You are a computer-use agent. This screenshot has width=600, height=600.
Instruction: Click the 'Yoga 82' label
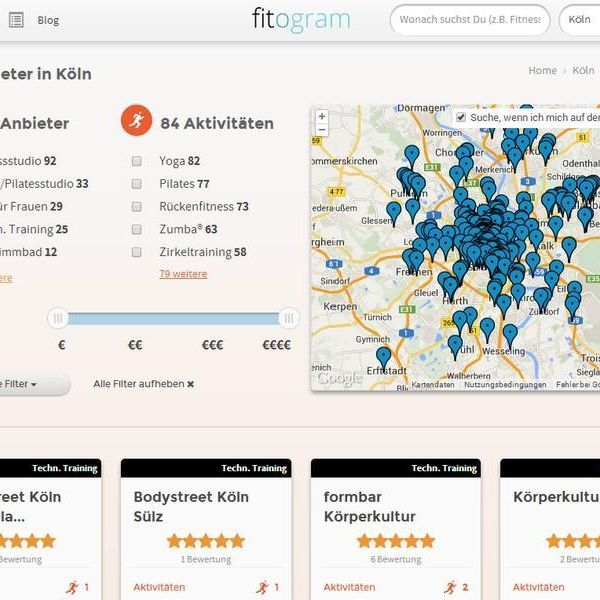click(179, 161)
